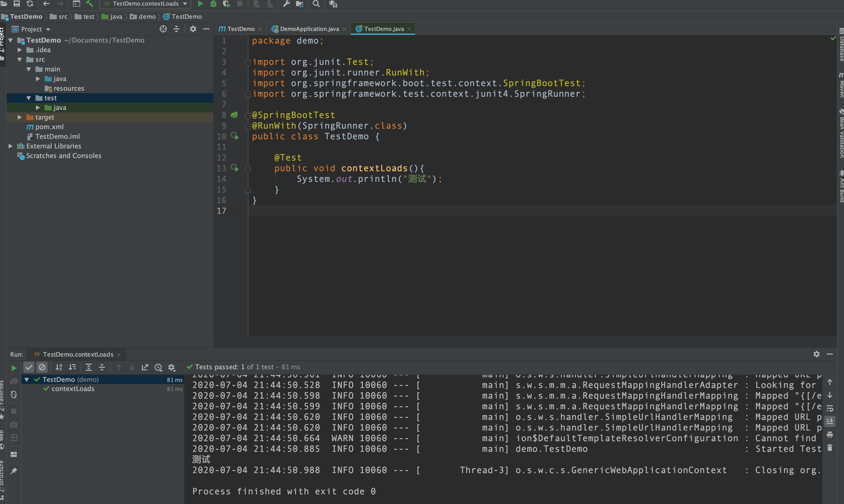Click demo folder in breadcrumb navigation bar

coord(147,17)
